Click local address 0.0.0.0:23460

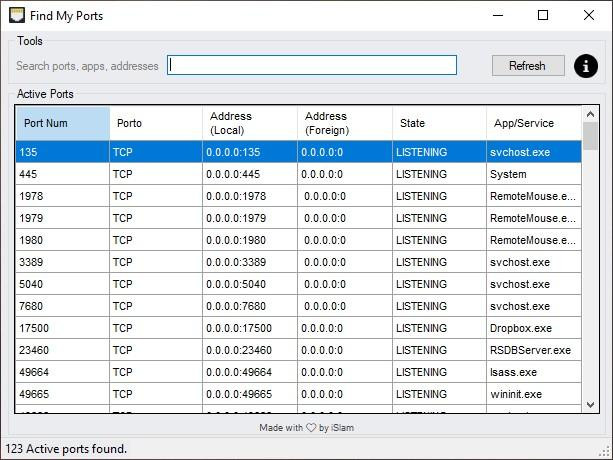point(250,350)
